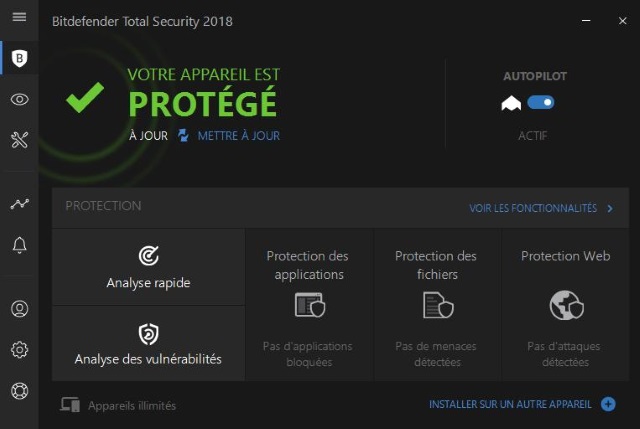Open Protection Web panel
The width and height of the screenshot is (640, 429).
click(565, 305)
